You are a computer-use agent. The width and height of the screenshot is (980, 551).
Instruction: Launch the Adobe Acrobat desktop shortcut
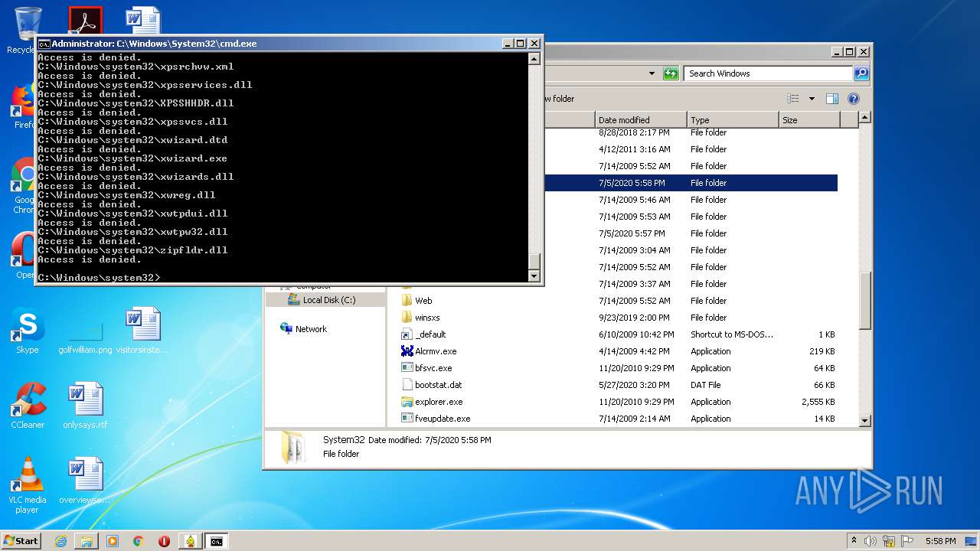pos(85,21)
